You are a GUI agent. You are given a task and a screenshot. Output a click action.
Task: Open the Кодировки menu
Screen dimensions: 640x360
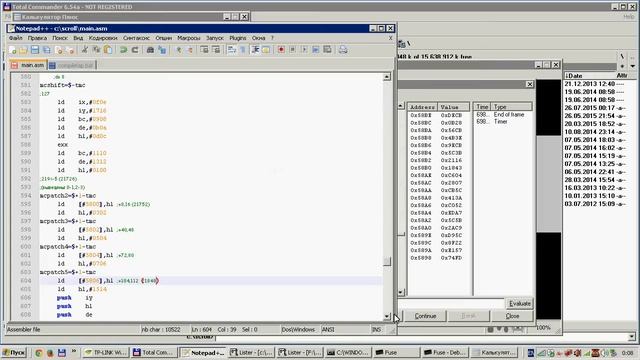point(103,38)
